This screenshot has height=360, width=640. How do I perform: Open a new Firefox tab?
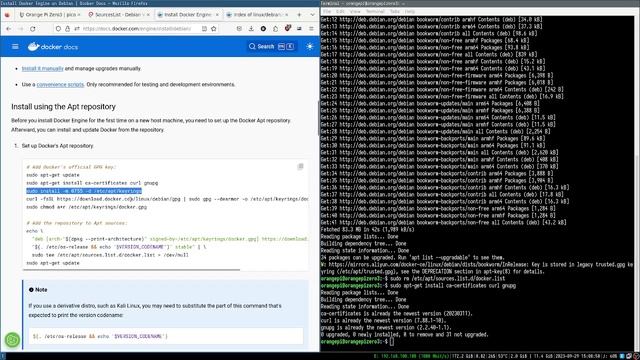[299, 15]
